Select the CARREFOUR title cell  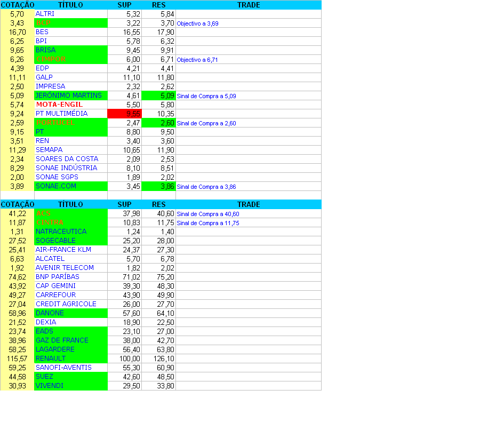click(x=71, y=295)
